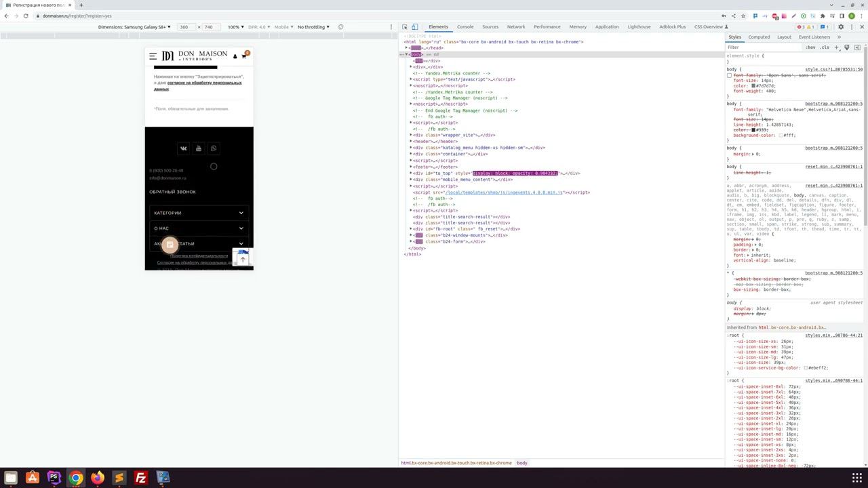This screenshot has height=488, width=868.
Task: Open the personal data consent link
Action: point(197,85)
